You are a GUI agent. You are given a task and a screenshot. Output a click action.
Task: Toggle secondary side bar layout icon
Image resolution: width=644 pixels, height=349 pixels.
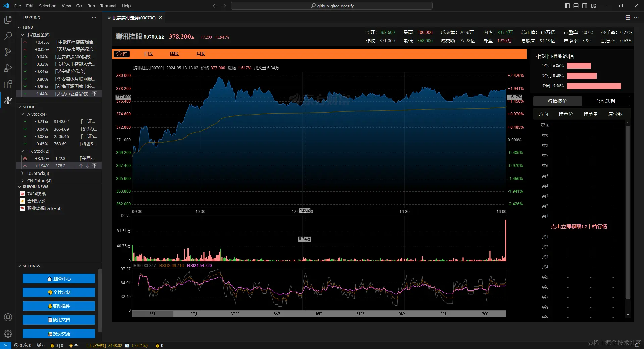pyautogui.click(x=585, y=6)
